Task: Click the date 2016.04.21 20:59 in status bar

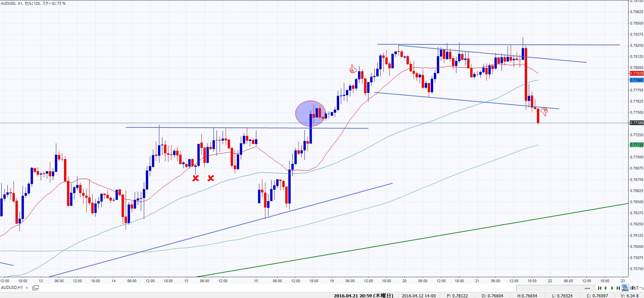Action: [363, 296]
